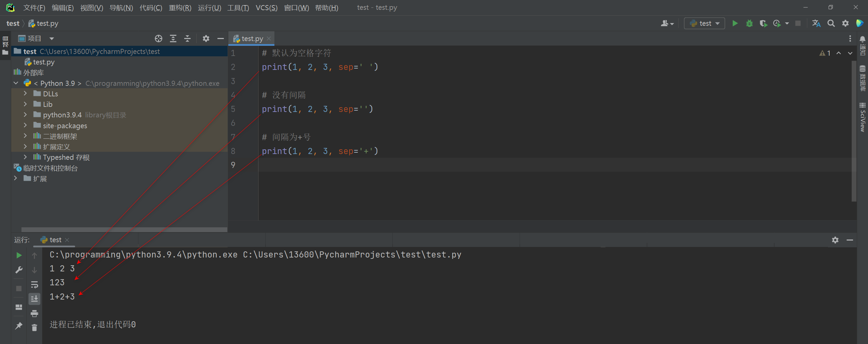Open the translate icon in toolbar
The width and height of the screenshot is (868, 344).
click(816, 23)
